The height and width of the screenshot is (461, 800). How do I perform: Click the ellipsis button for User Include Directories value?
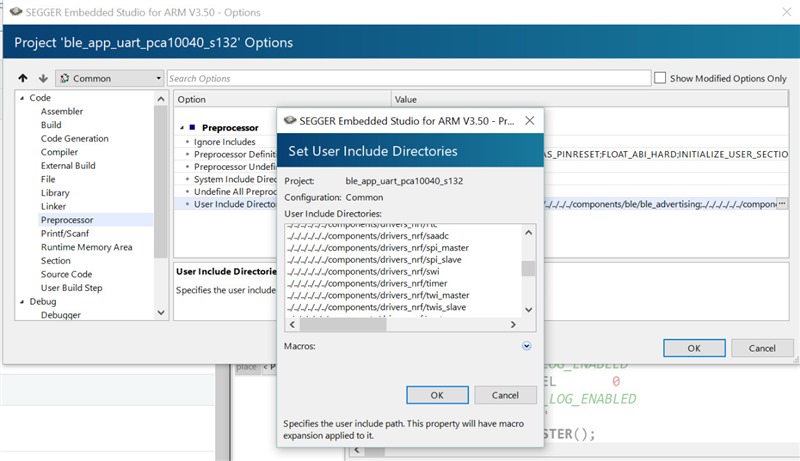782,204
